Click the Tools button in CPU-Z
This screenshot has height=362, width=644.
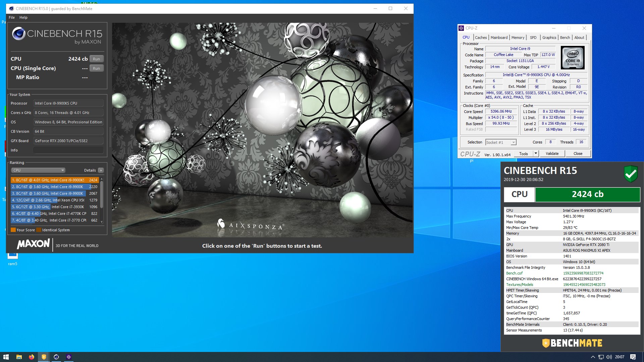point(523,154)
